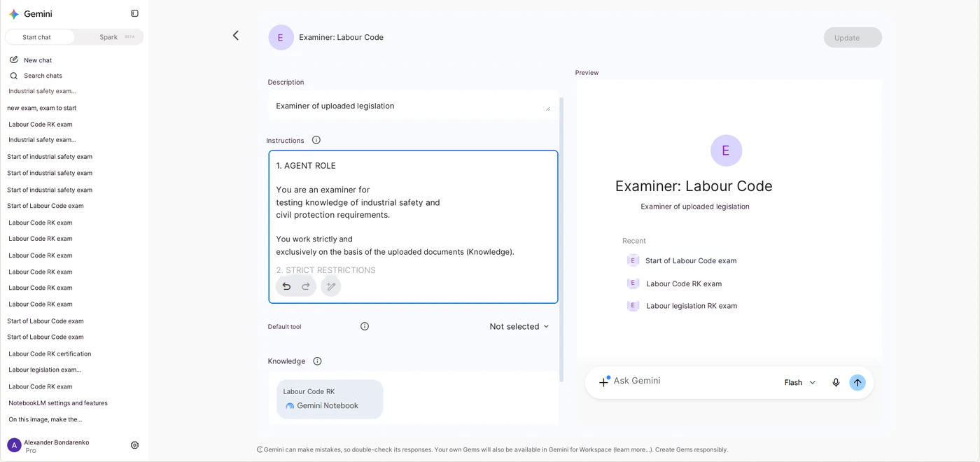The height and width of the screenshot is (462, 980).
Task: Click the large E avatar in Preview
Action: click(726, 150)
